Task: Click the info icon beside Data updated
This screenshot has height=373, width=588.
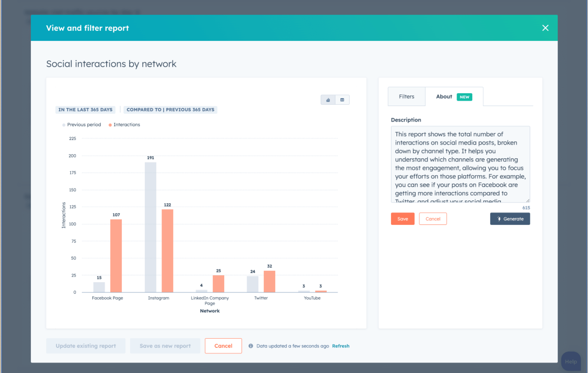Action: tap(251, 346)
